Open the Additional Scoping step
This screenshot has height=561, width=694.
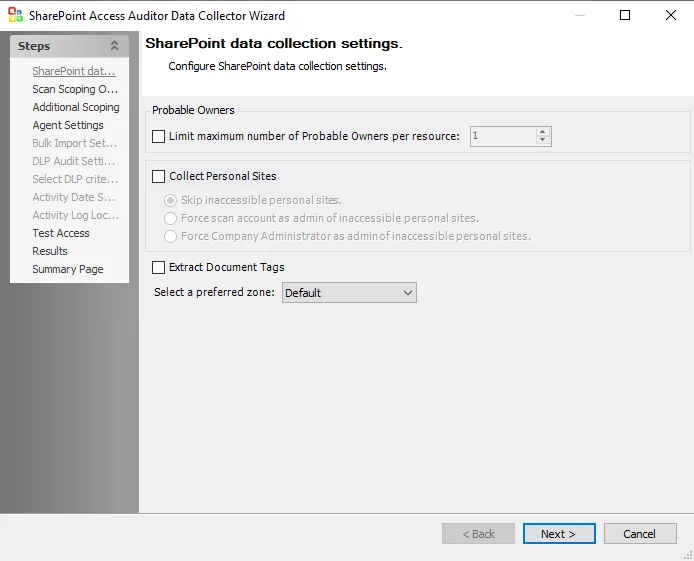pyautogui.click(x=76, y=107)
